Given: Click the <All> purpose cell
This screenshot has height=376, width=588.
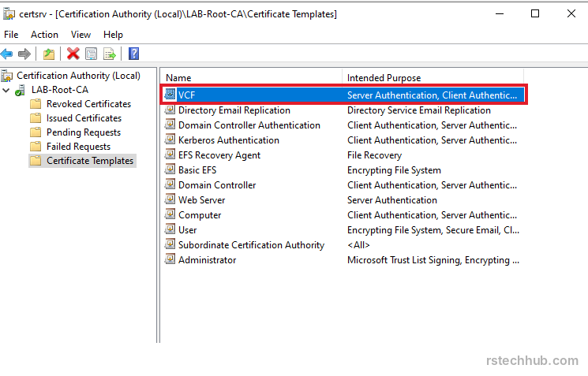Looking at the screenshot, I should [x=358, y=245].
